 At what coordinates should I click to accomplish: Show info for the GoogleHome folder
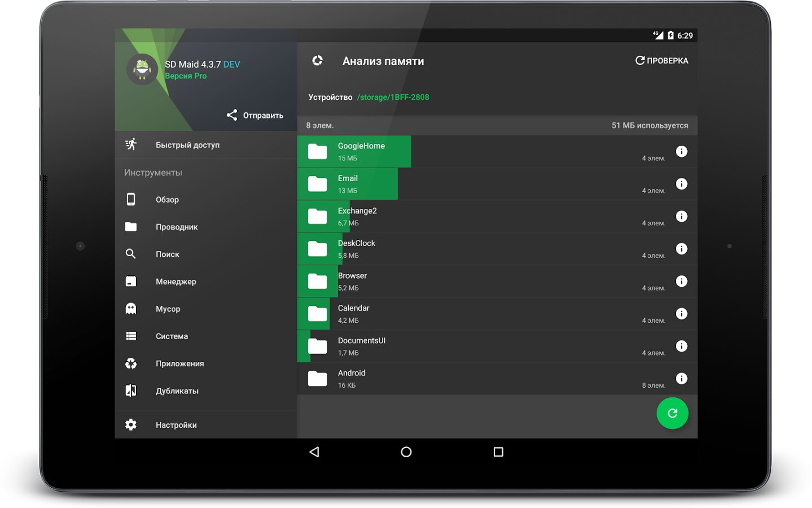click(x=682, y=151)
